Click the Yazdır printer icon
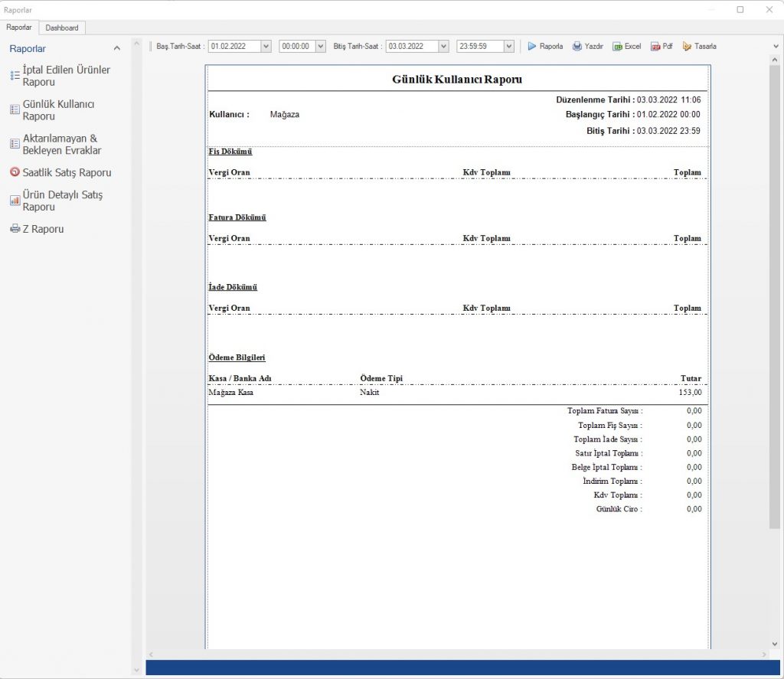This screenshot has width=784, height=679. tap(577, 46)
